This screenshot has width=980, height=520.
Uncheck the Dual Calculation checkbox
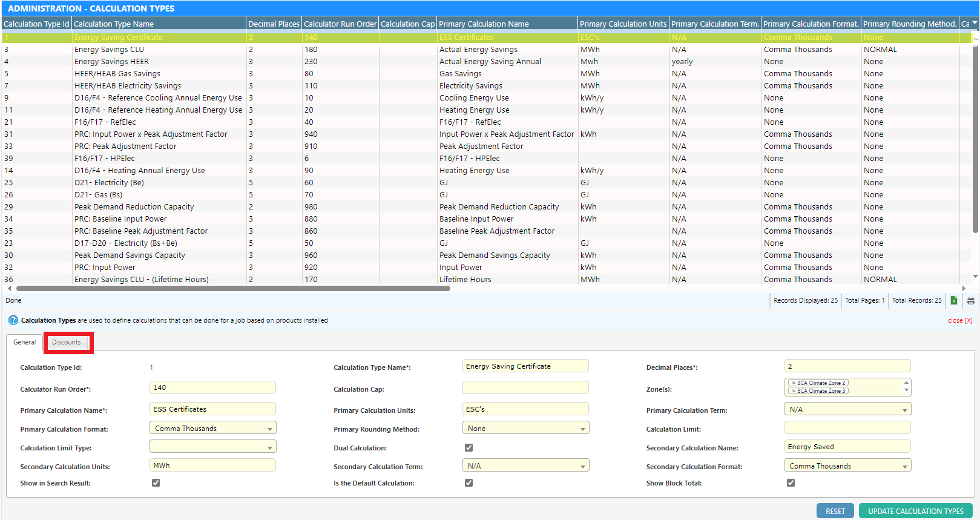click(469, 448)
